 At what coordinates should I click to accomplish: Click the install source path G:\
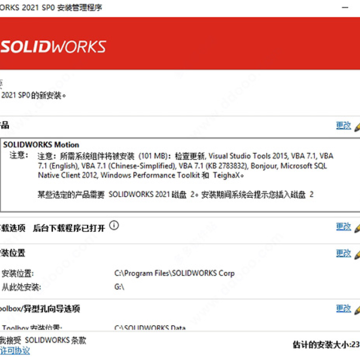(x=119, y=287)
